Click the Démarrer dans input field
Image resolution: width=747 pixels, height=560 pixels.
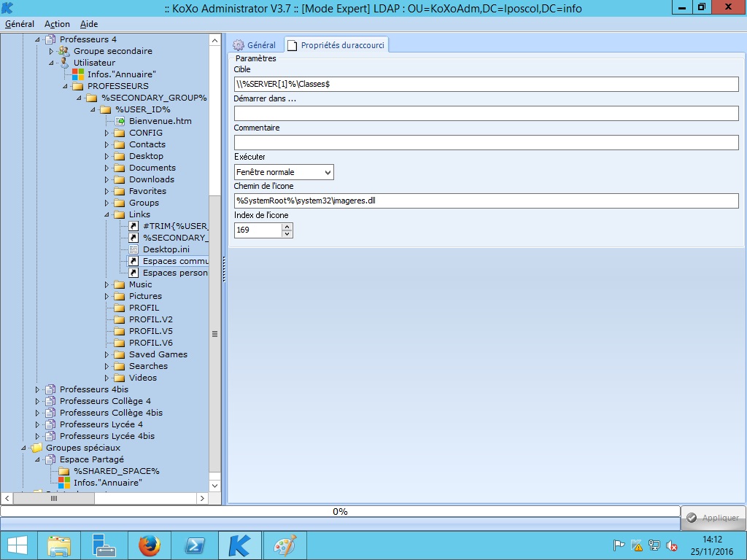tap(486, 113)
